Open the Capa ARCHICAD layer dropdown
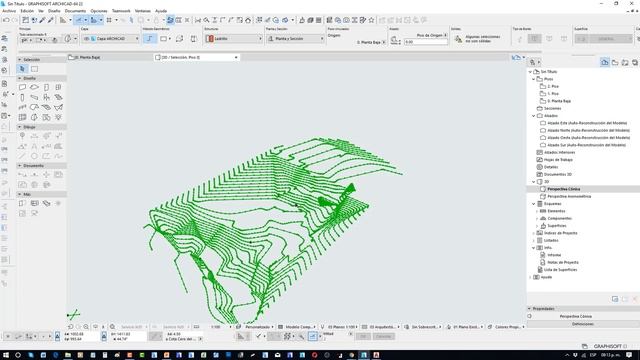 pyautogui.click(x=111, y=38)
